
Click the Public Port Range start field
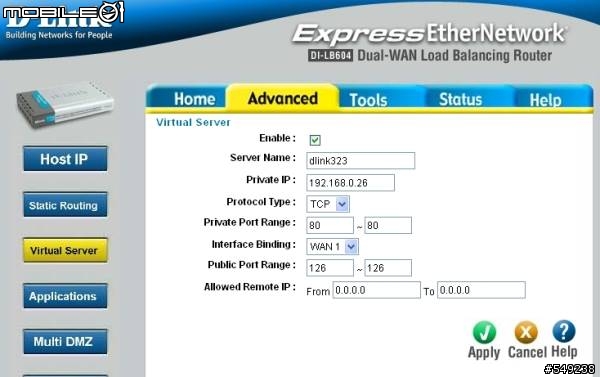click(x=330, y=268)
